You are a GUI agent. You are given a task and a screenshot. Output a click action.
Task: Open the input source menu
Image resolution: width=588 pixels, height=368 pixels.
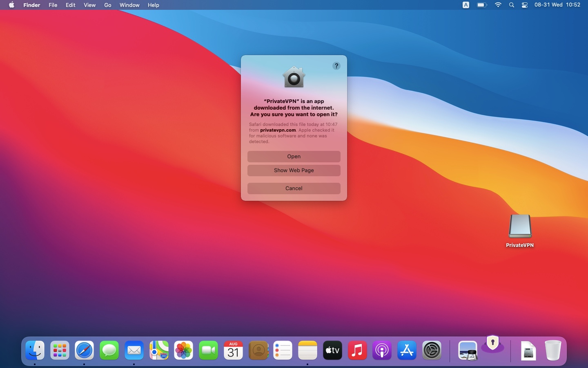coord(465,5)
